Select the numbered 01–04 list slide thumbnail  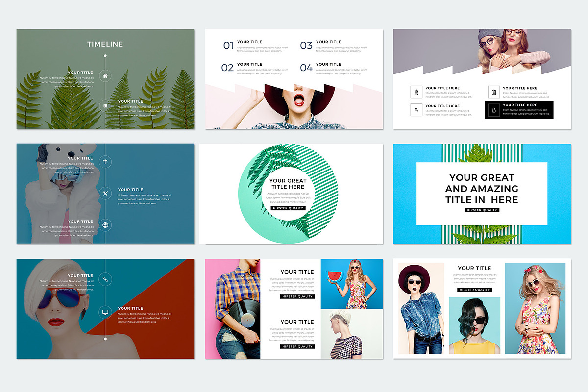pos(294,79)
